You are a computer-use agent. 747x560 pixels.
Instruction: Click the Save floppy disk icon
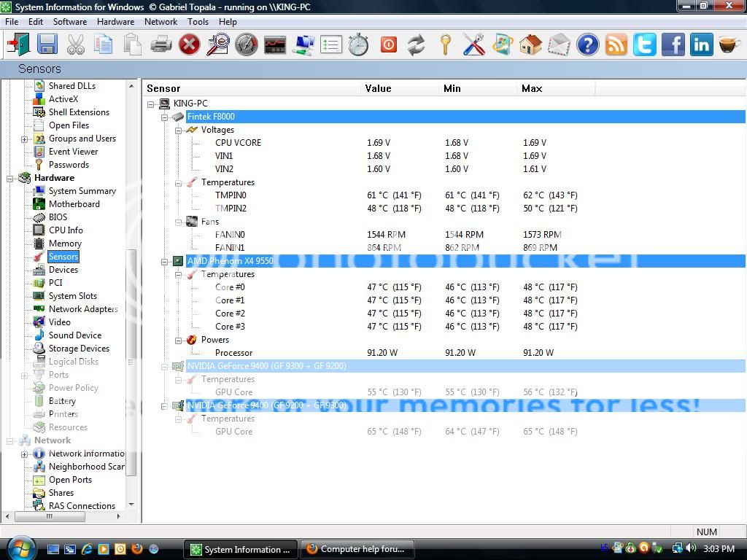tap(47, 44)
